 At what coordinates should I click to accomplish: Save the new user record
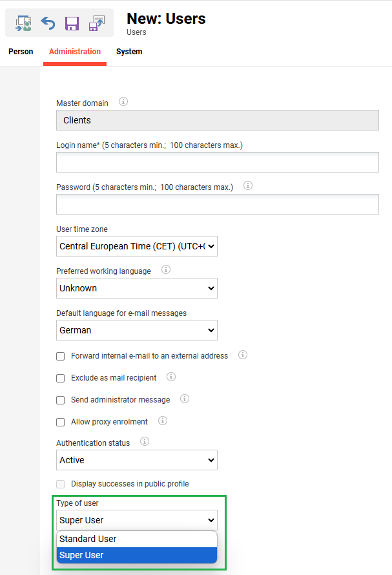(x=72, y=23)
